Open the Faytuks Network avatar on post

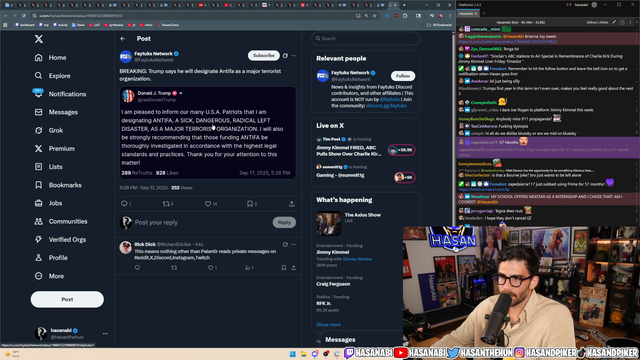coord(126,57)
